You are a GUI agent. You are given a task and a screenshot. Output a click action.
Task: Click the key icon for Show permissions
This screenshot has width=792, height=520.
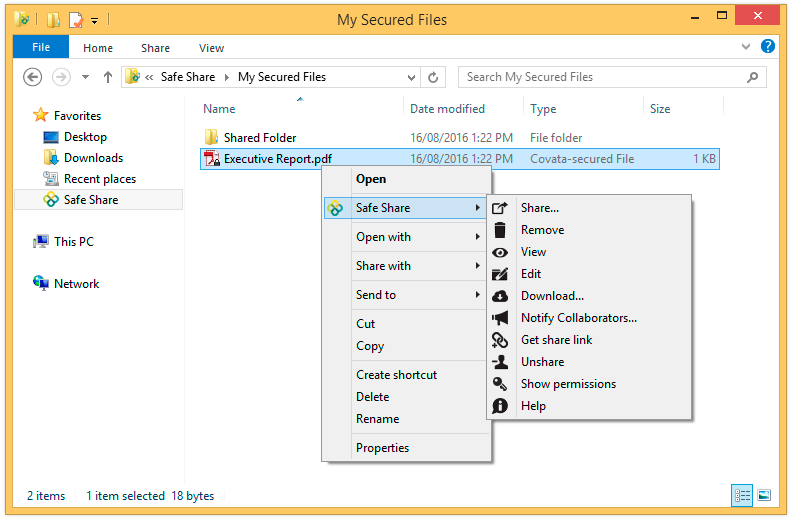(500, 384)
